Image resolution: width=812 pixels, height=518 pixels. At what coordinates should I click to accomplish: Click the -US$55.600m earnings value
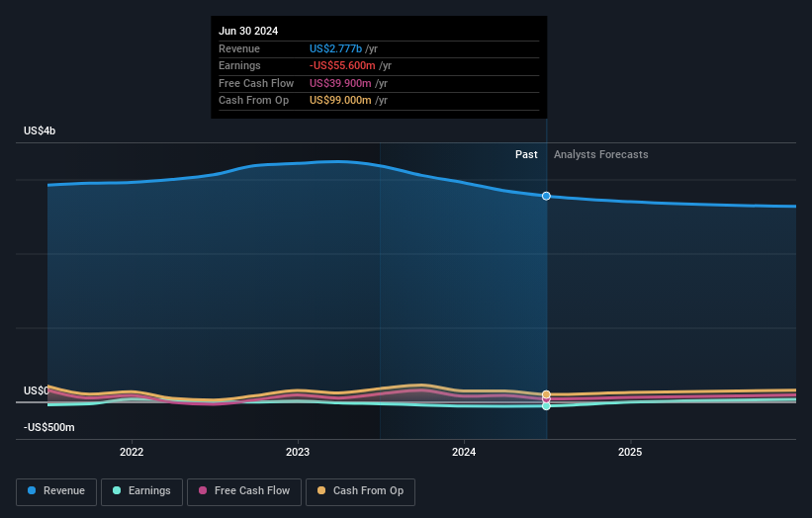(x=342, y=65)
